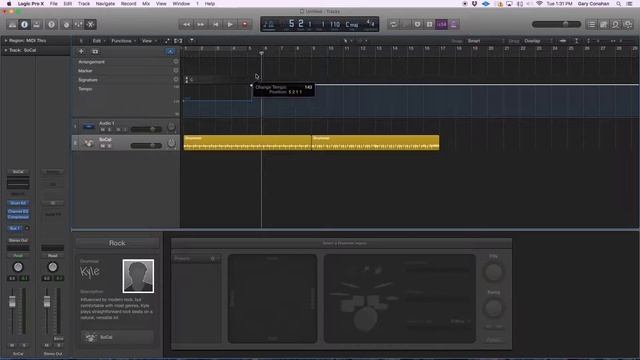Open the Track menu
Viewport: 640px width, 360px height.
click(x=84, y=4)
